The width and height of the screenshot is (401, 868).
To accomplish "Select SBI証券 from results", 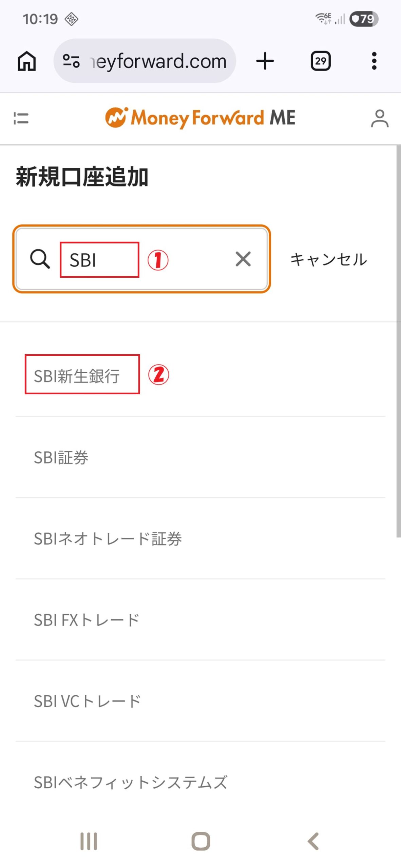I will click(x=61, y=457).
